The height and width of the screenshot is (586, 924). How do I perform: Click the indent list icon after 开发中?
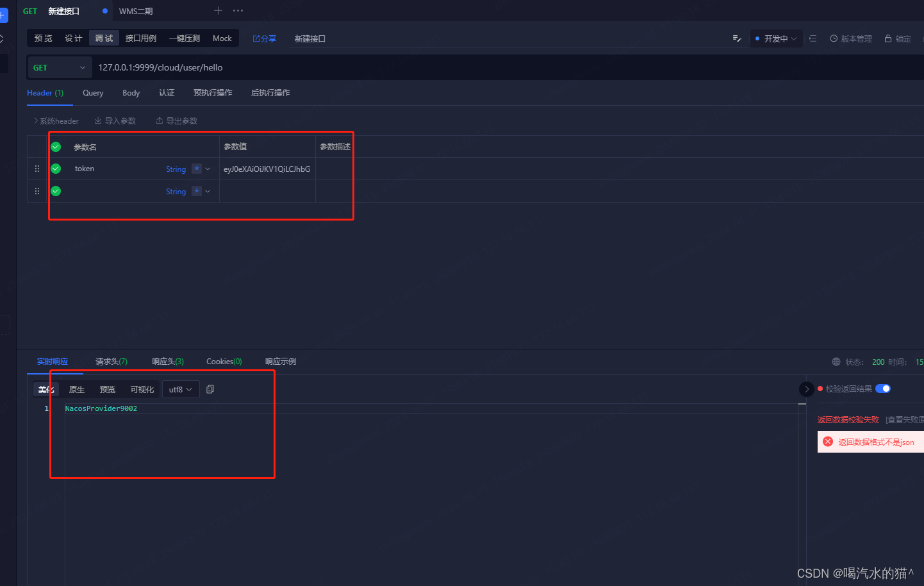[x=813, y=38]
